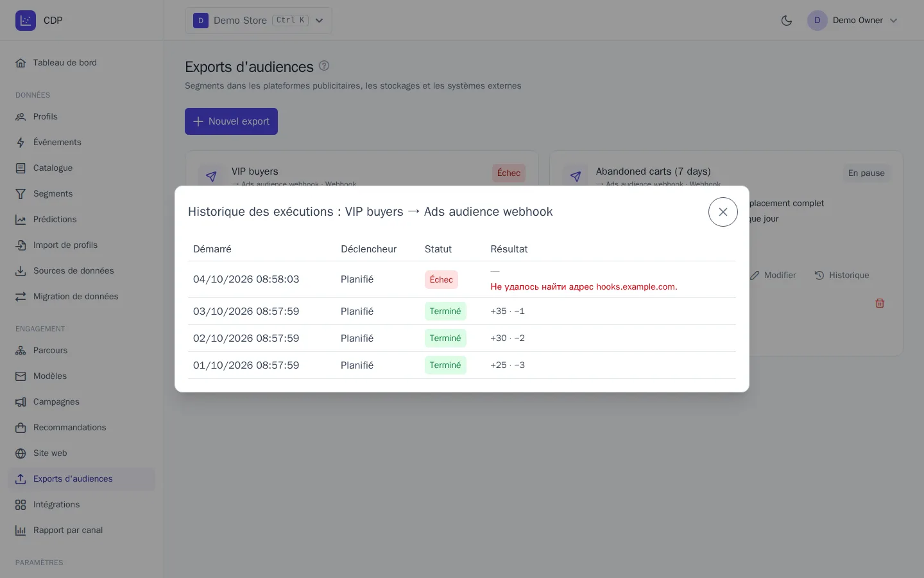This screenshot has height=578, width=924.
Task: Click the help icon beside Exports d'audiences
Action: (x=324, y=66)
